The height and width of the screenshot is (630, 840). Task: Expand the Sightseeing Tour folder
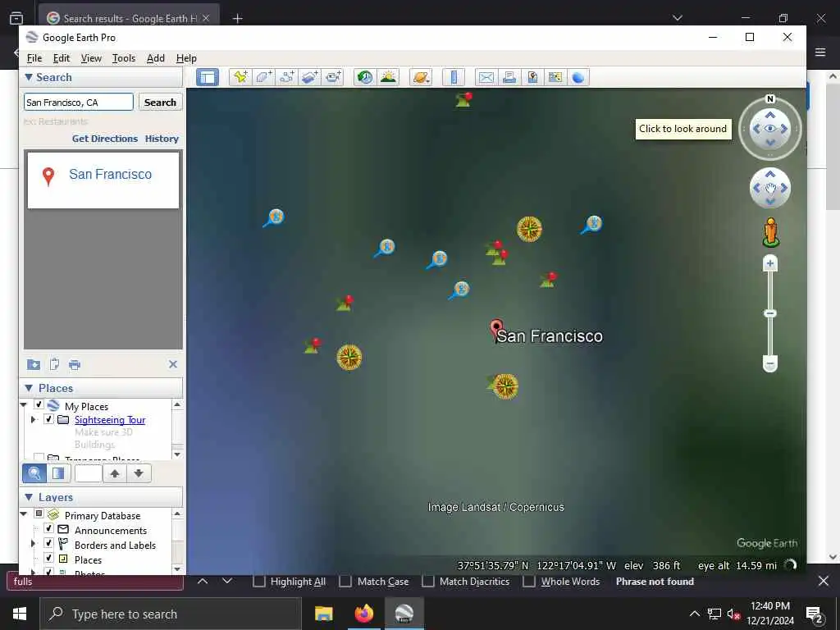(33, 419)
